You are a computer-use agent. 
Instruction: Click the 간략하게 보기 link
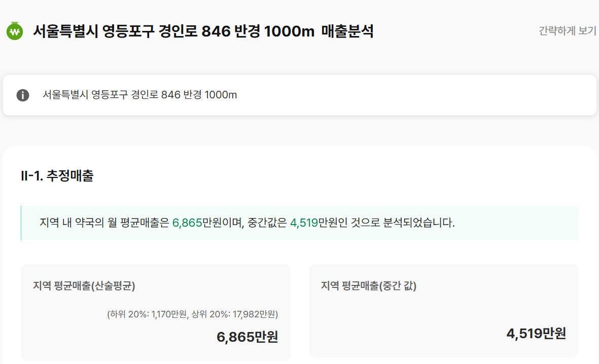[x=567, y=31]
